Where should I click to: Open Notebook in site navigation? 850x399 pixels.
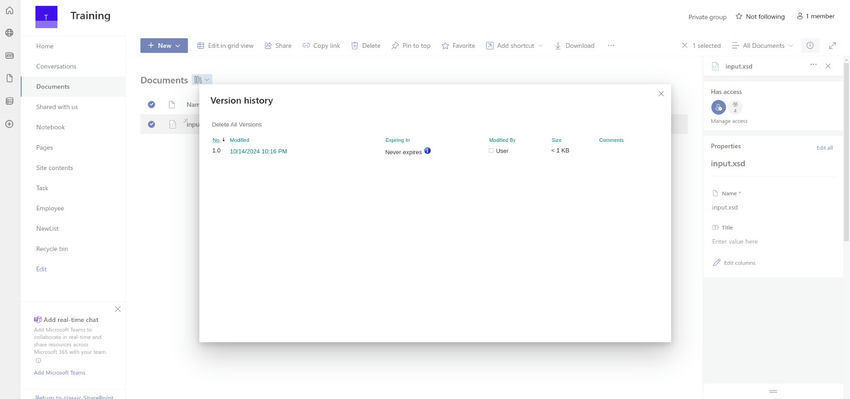click(x=50, y=127)
